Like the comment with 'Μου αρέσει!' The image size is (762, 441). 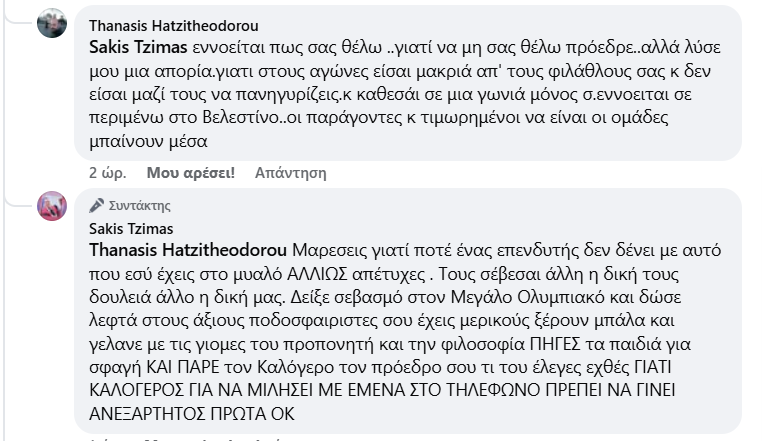190,172
